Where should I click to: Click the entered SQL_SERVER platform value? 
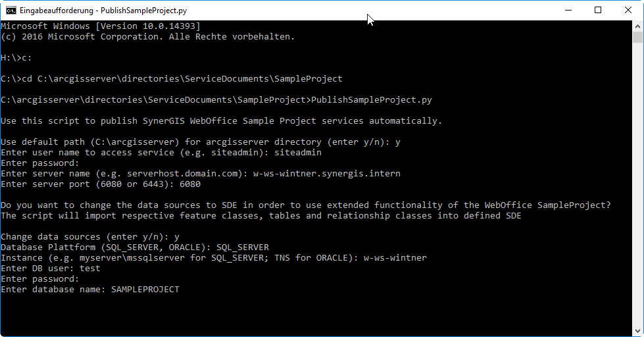pyautogui.click(x=242, y=247)
